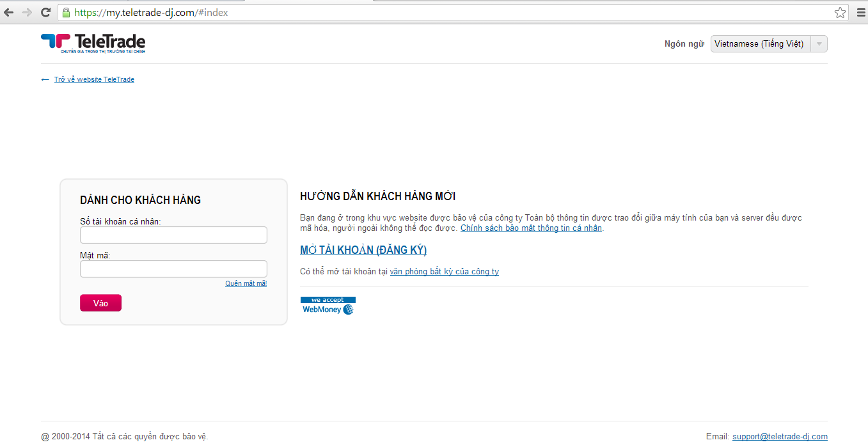Open Chính sách bảo mật thông tin link

[x=531, y=228]
